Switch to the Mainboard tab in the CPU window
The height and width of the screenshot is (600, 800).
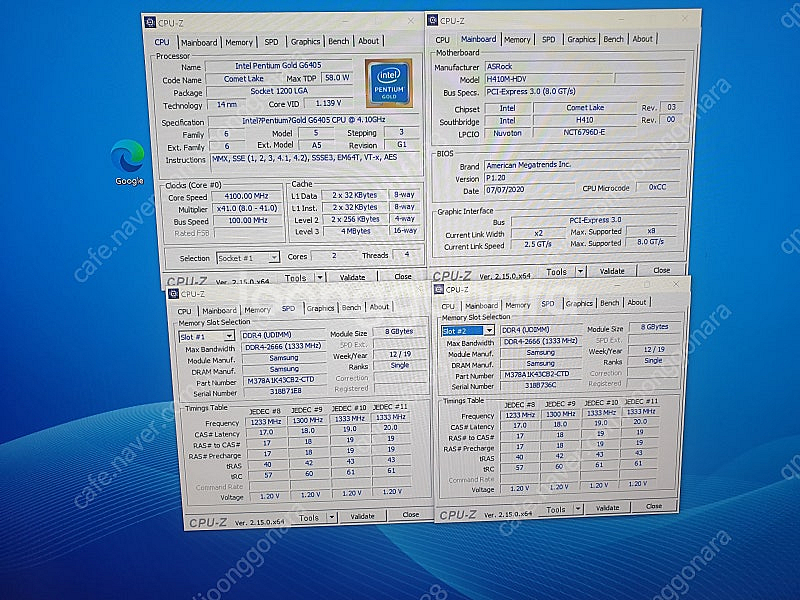[x=199, y=43]
